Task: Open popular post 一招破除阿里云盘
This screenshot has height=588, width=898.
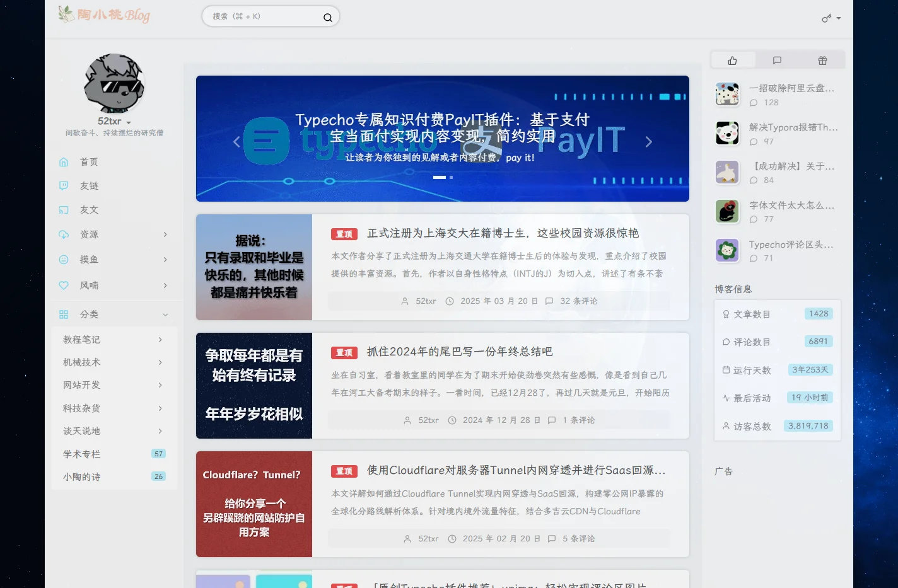Action: (x=792, y=88)
